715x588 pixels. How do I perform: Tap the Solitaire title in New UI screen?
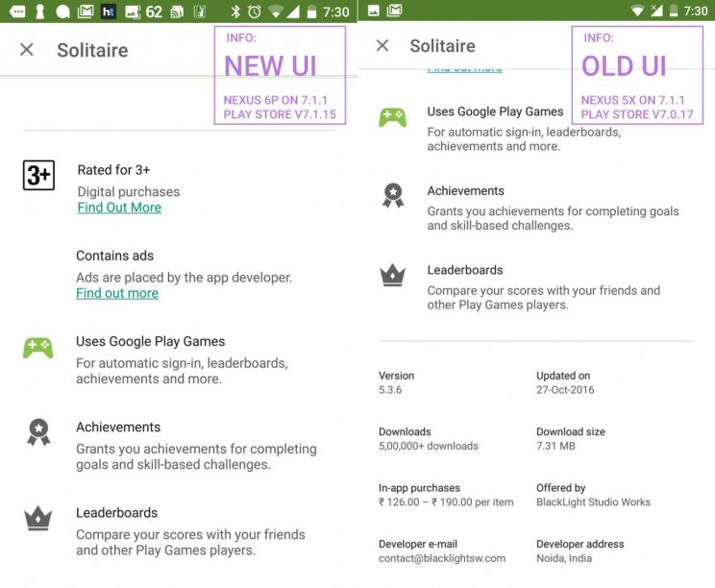(92, 50)
